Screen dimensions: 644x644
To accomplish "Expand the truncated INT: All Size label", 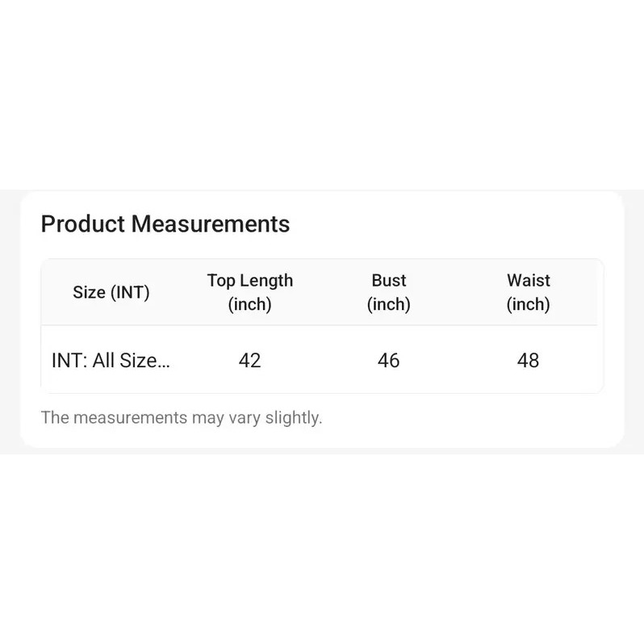I will (x=111, y=360).
